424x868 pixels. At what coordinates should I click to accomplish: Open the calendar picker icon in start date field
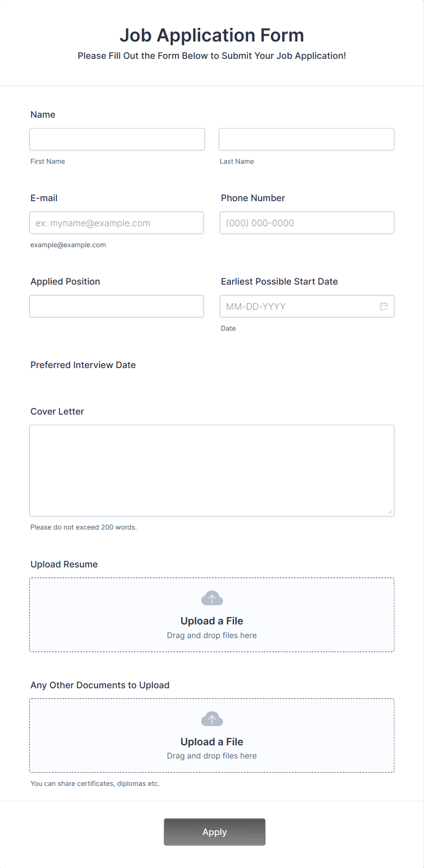tap(384, 307)
